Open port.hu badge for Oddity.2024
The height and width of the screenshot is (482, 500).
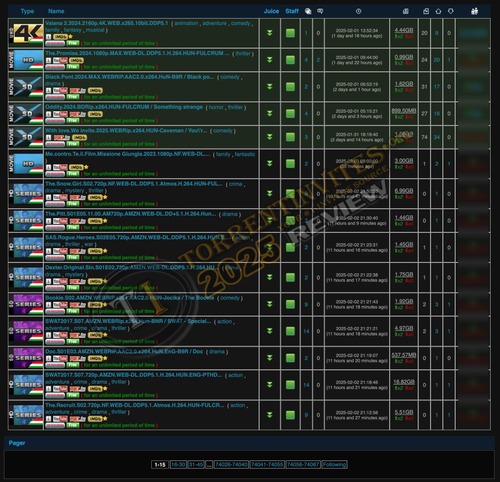[78, 114]
